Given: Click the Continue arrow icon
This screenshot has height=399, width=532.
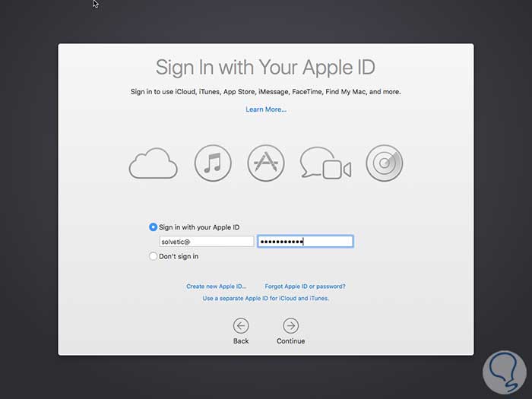Looking at the screenshot, I should click(x=291, y=326).
